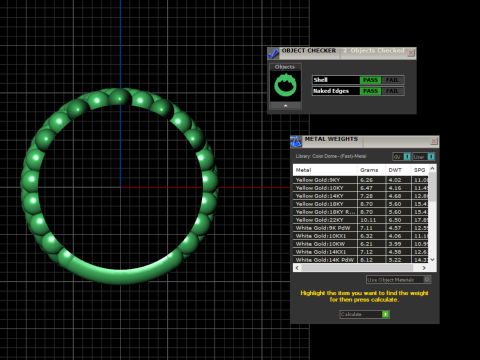Click the 3.99 DWT cell
480x360 pixels.
coord(398,244)
